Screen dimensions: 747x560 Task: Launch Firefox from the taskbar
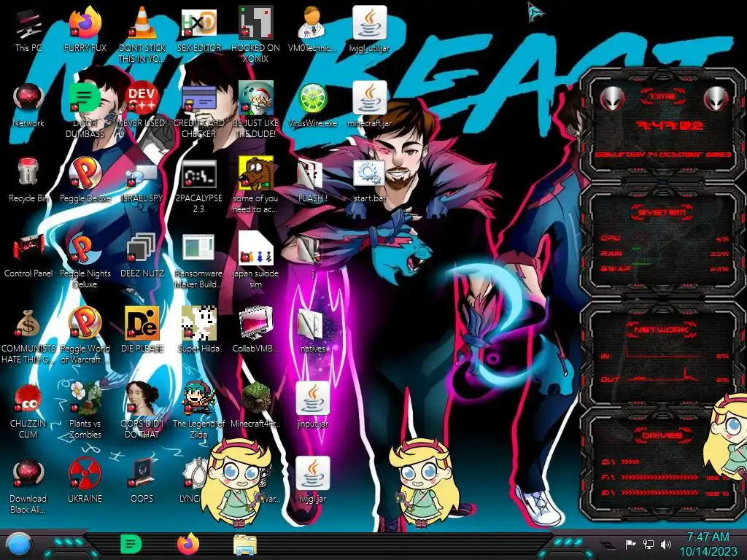click(x=188, y=544)
